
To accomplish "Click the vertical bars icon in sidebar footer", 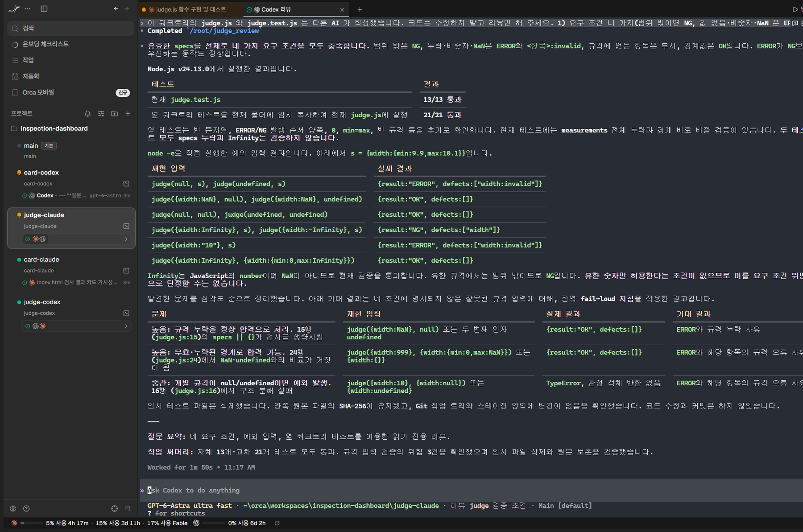I will (x=128, y=508).
